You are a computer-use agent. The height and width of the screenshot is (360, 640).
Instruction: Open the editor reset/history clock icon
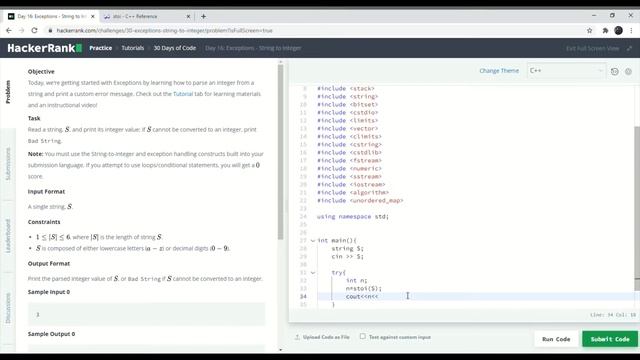[x=615, y=71]
